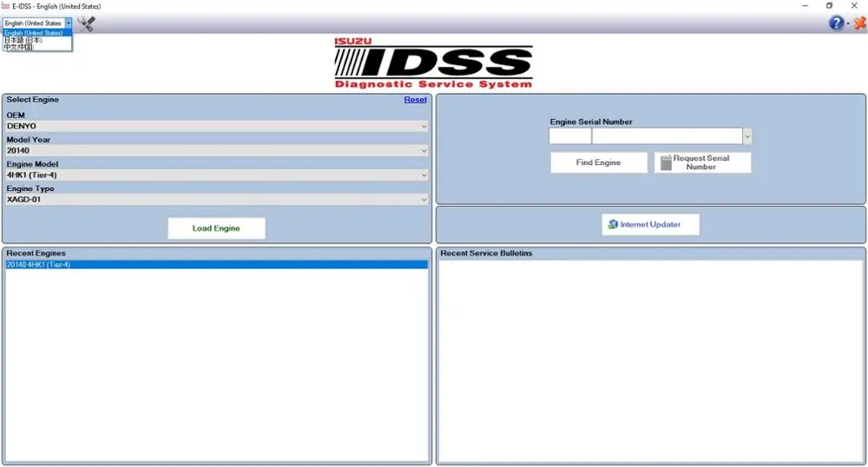Open the Engine Serial Number dropdown arrow
This screenshot has width=868, height=467.
[x=746, y=136]
